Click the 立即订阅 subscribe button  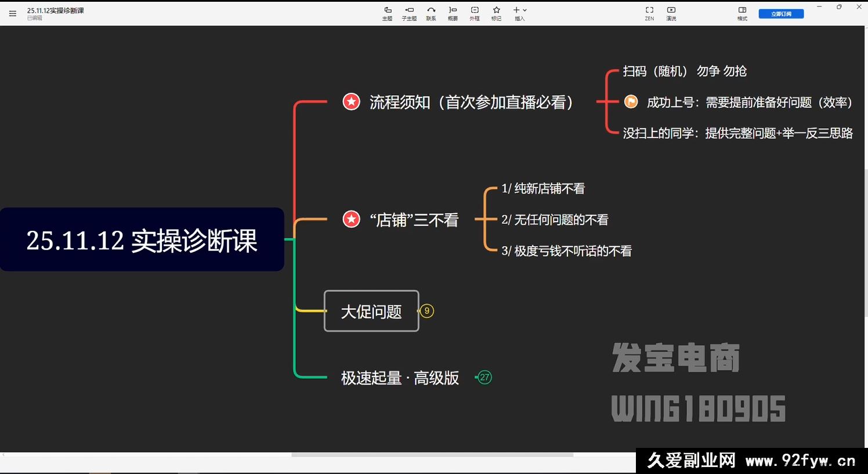[x=780, y=13]
